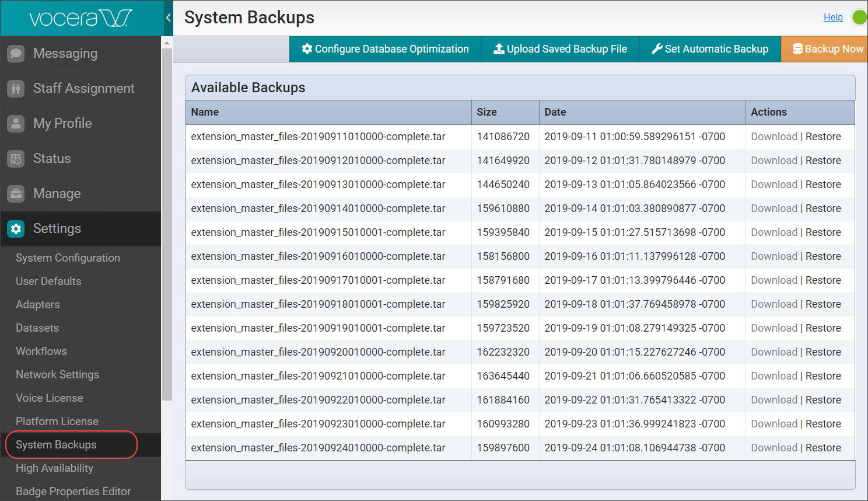Open Messaging using the chat bubble icon
The width and height of the screenshot is (868, 501).
click(x=16, y=53)
